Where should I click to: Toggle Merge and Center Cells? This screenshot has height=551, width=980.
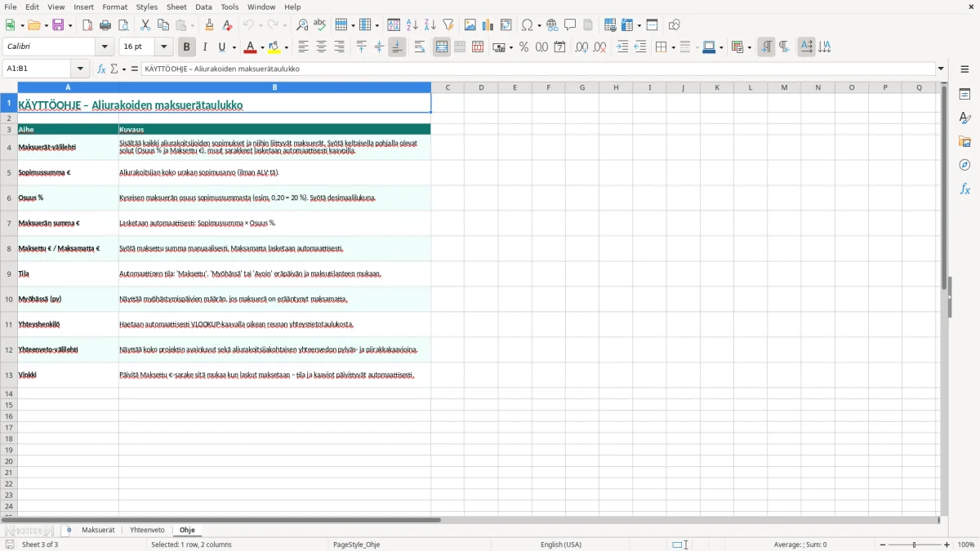(442, 47)
